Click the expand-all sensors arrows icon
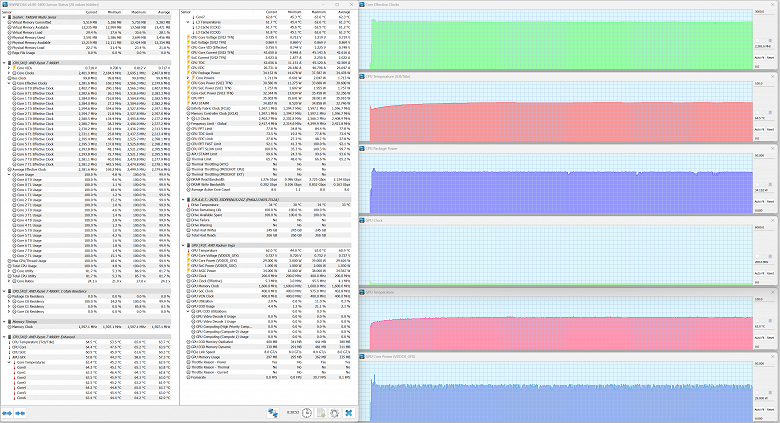The image size is (780, 423). [x=7, y=413]
